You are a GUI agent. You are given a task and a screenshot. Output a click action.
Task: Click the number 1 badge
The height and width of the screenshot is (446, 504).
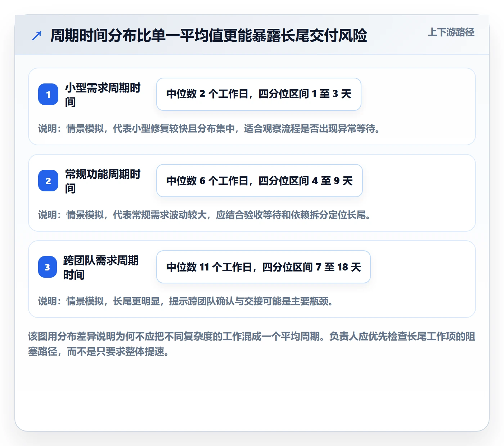coord(48,94)
